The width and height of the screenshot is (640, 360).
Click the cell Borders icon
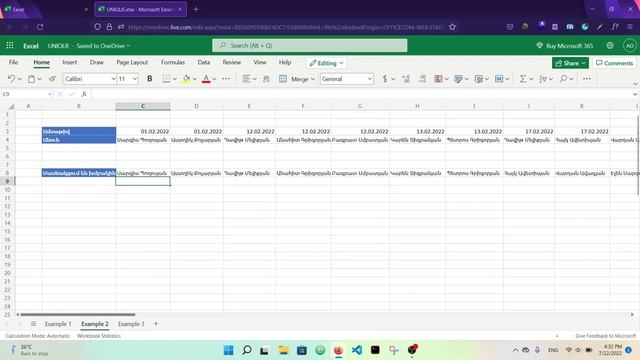166,79
